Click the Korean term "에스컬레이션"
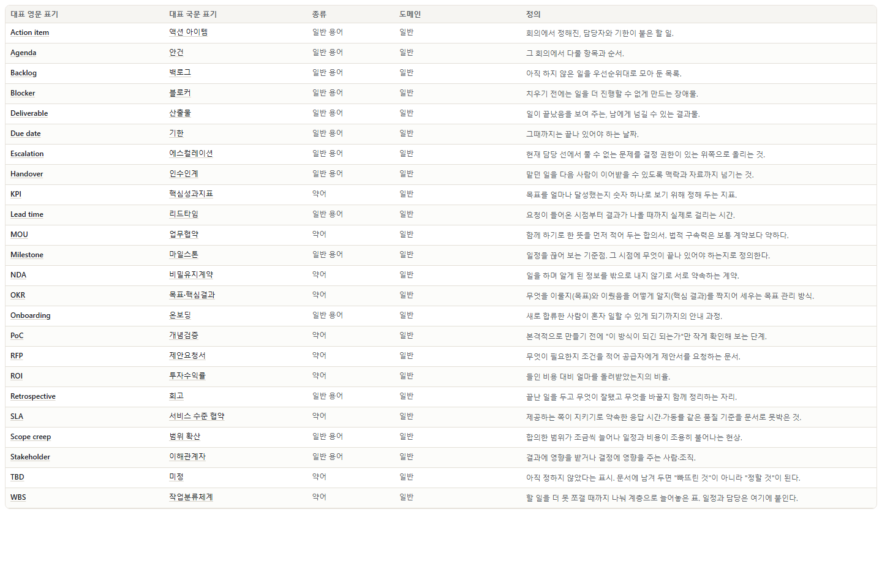This screenshot has width=882, height=588. [191, 153]
